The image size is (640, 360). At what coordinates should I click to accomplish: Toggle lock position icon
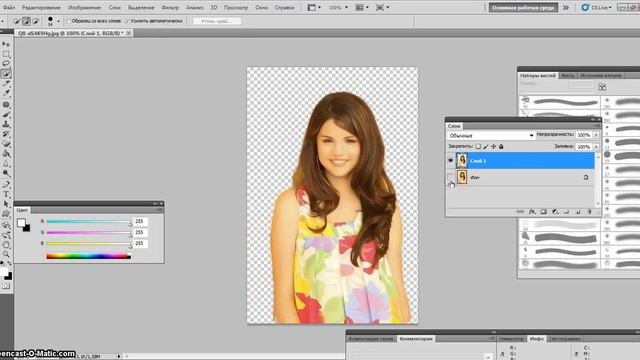(x=493, y=146)
